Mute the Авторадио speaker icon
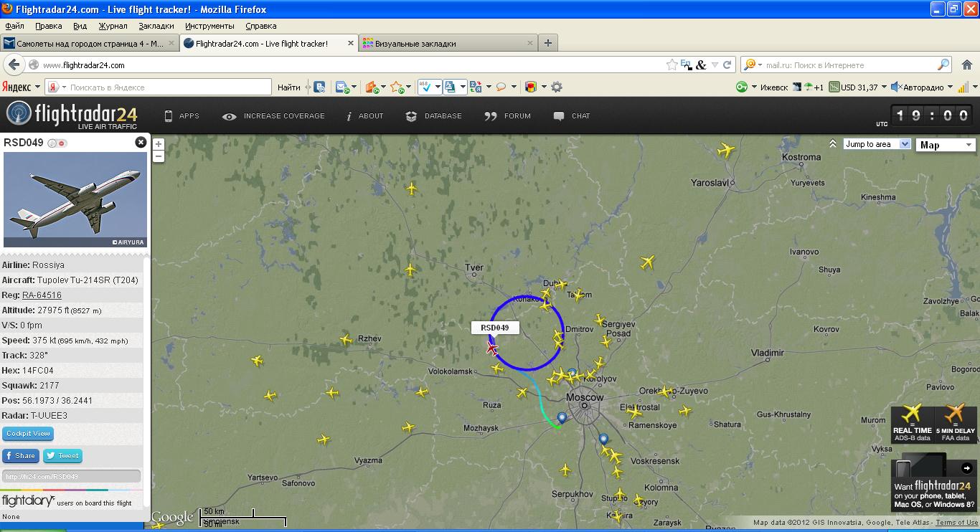 pyautogui.click(x=896, y=87)
